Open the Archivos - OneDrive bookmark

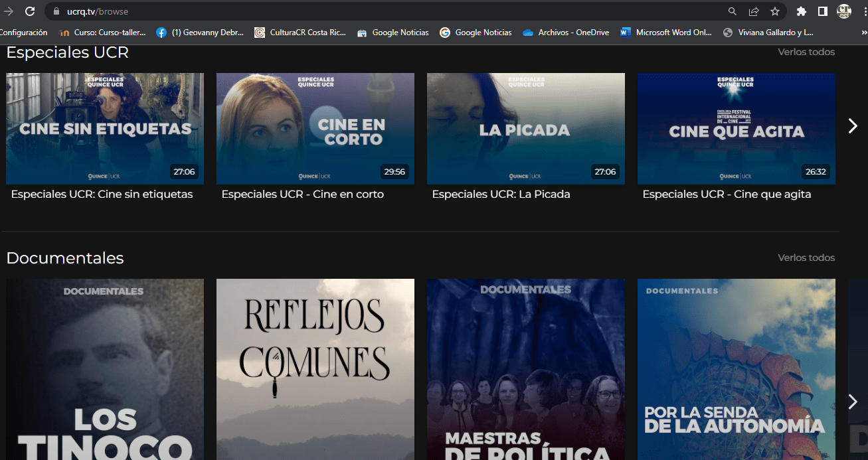pos(566,33)
